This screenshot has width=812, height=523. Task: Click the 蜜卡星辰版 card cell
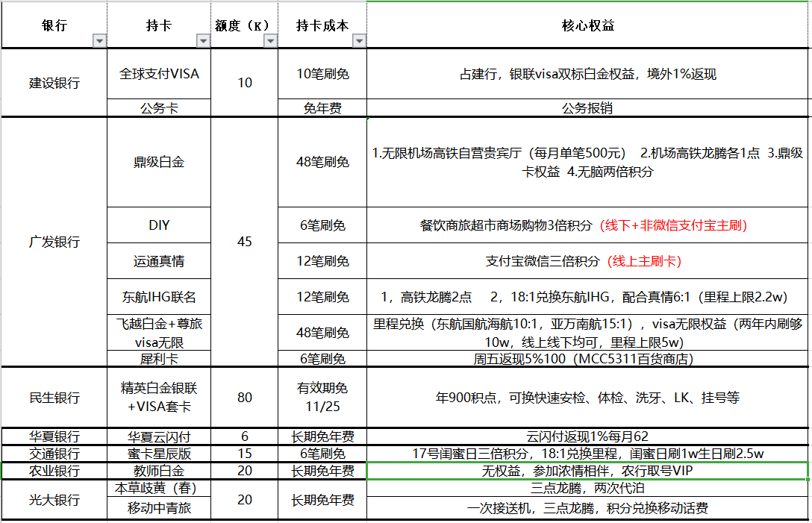[x=159, y=454]
